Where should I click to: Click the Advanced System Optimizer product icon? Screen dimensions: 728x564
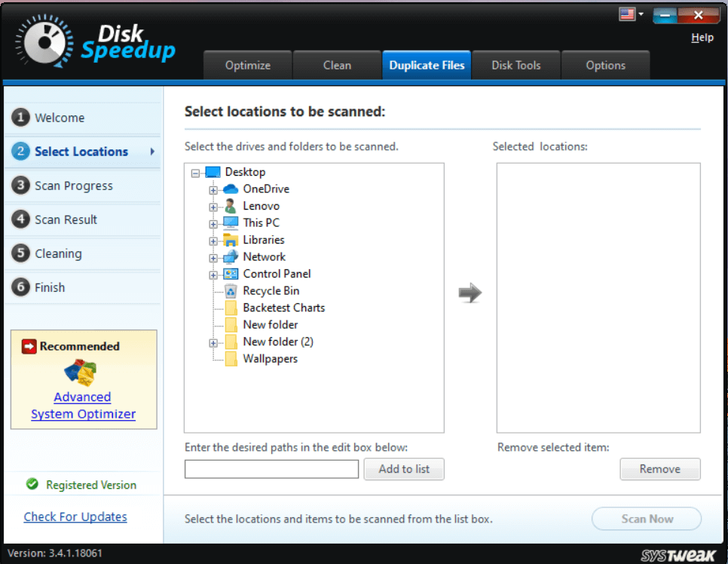click(81, 373)
